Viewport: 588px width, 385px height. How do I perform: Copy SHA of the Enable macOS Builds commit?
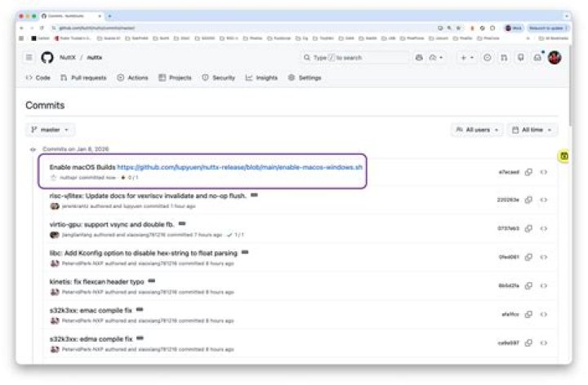point(528,172)
